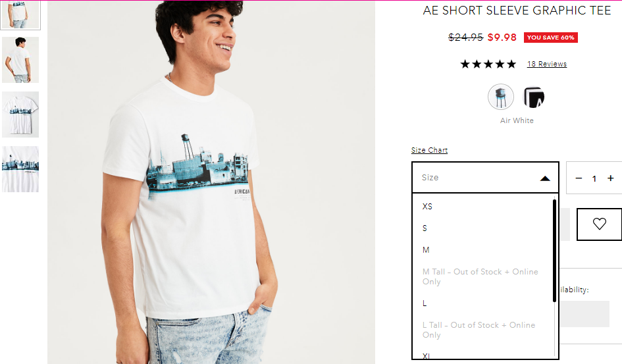Choose the black color swatch
Image resolution: width=622 pixels, height=364 pixels.
coord(534,97)
